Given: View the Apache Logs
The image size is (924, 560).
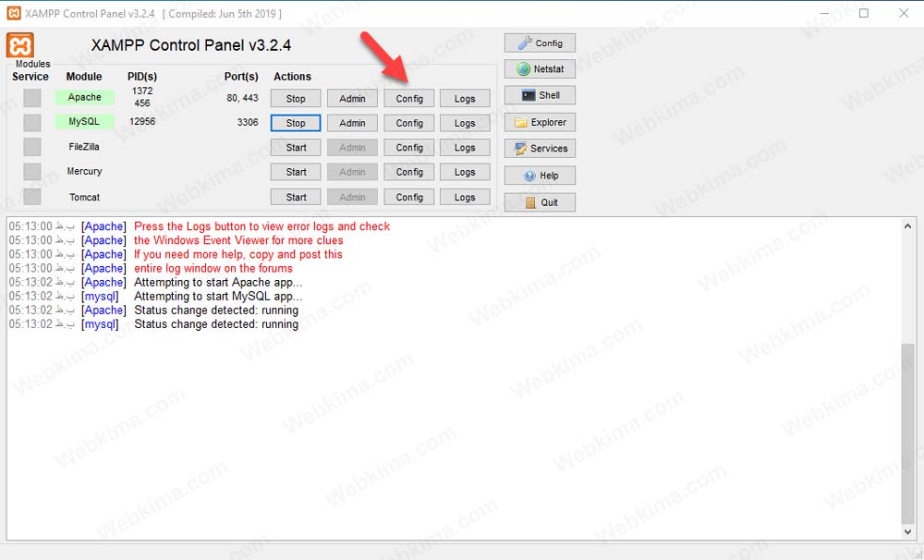Looking at the screenshot, I should tap(465, 99).
